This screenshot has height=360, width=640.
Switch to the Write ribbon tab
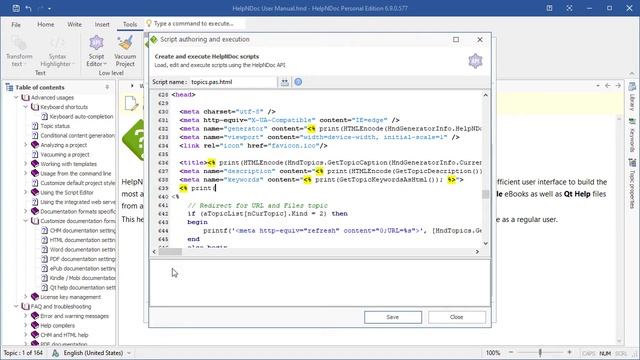(x=74, y=24)
